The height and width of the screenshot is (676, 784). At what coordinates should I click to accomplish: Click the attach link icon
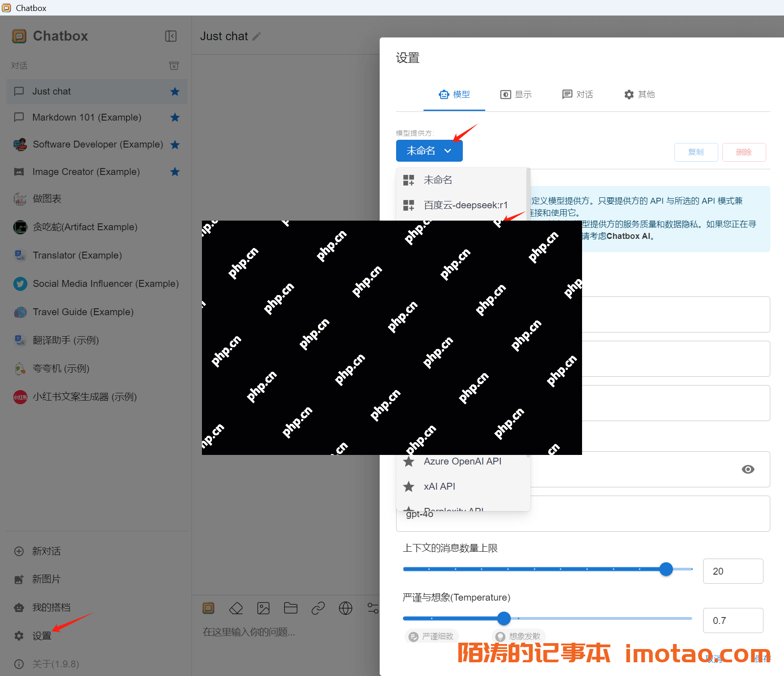pos(318,608)
